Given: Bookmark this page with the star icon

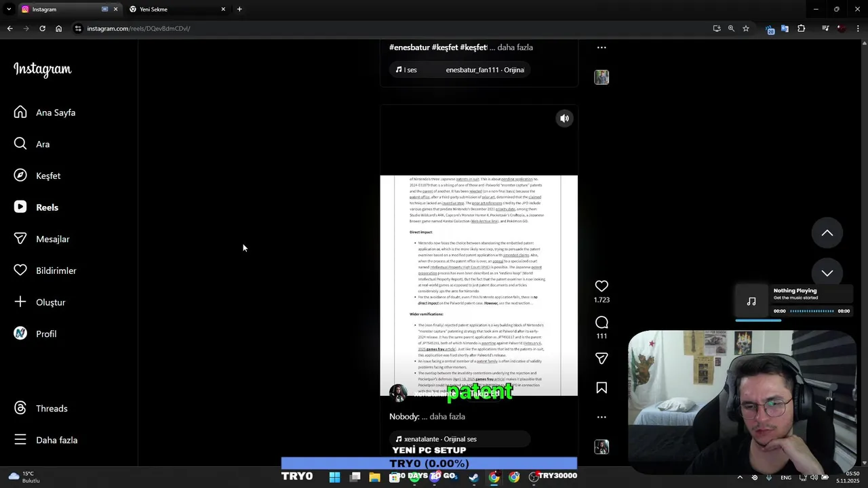Looking at the screenshot, I should pos(746,28).
